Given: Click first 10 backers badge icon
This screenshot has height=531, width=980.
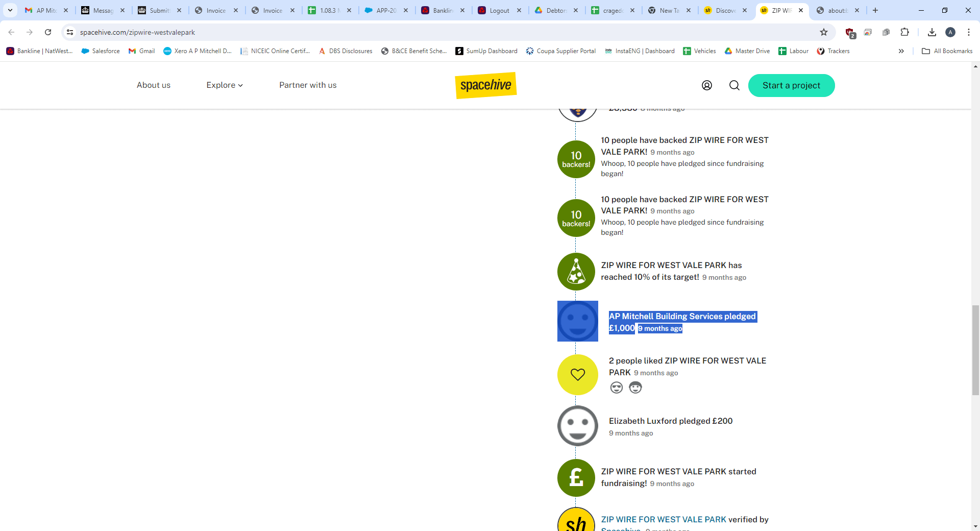Looking at the screenshot, I should coord(576,159).
